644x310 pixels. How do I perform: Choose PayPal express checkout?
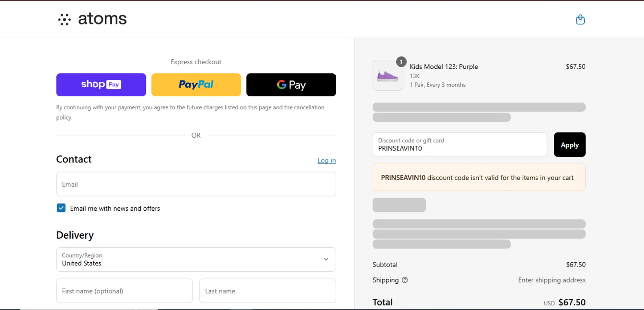(x=196, y=85)
